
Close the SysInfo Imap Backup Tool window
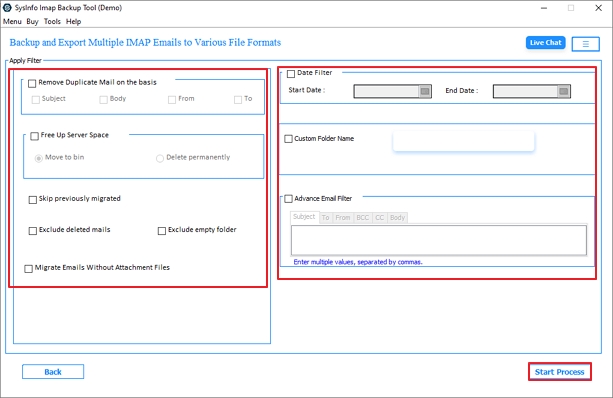598,8
